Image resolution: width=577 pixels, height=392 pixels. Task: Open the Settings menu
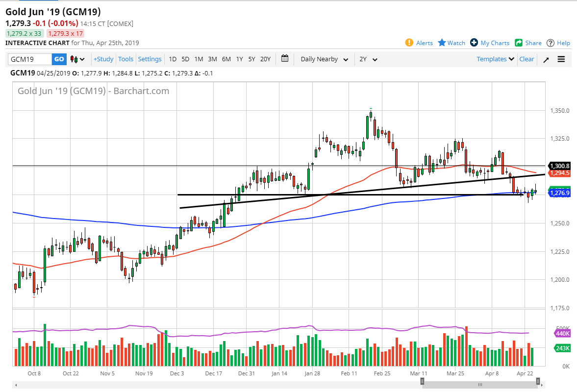tap(150, 59)
